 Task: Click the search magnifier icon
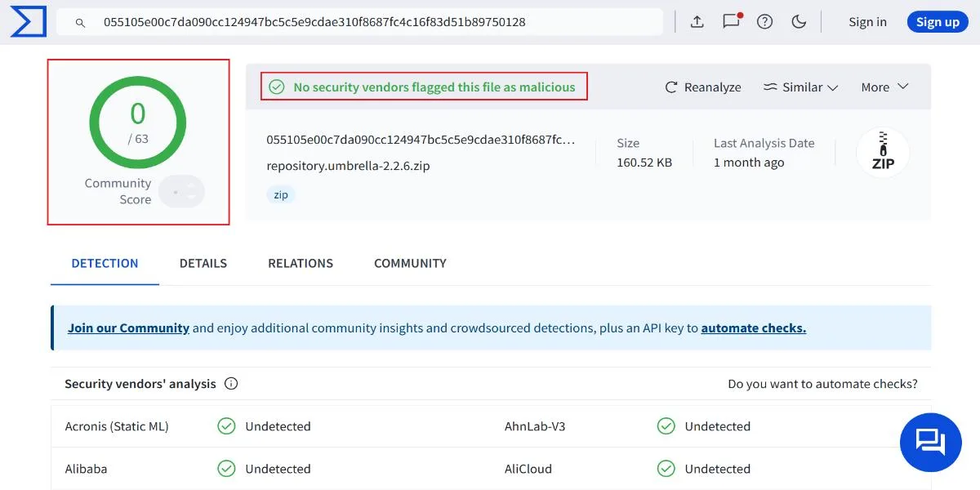[80, 23]
